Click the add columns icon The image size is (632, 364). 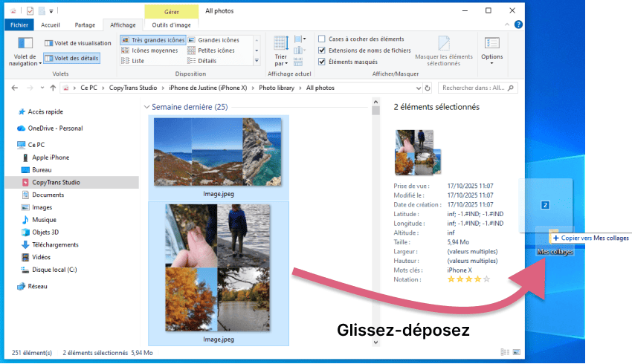click(299, 51)
